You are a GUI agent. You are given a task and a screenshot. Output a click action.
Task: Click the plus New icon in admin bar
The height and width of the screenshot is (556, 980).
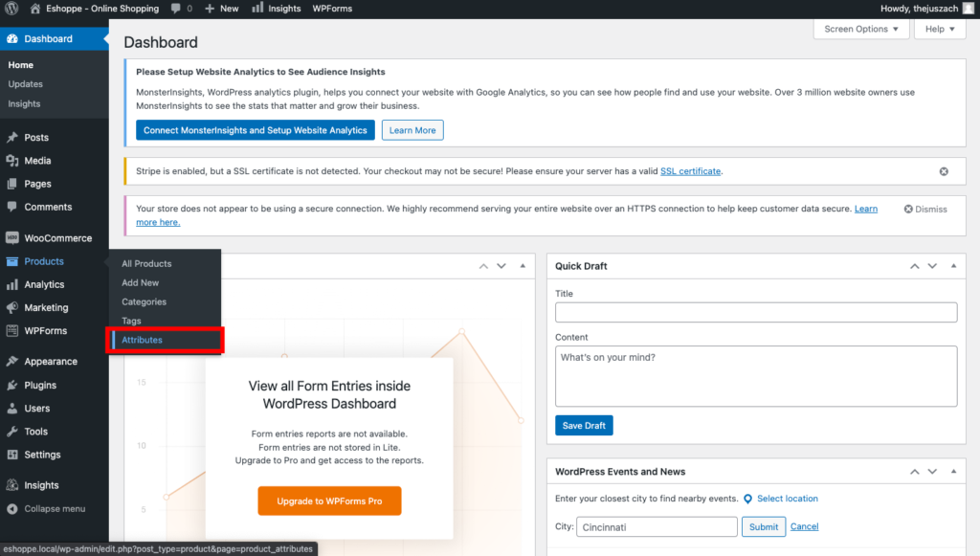coord(210,9)
